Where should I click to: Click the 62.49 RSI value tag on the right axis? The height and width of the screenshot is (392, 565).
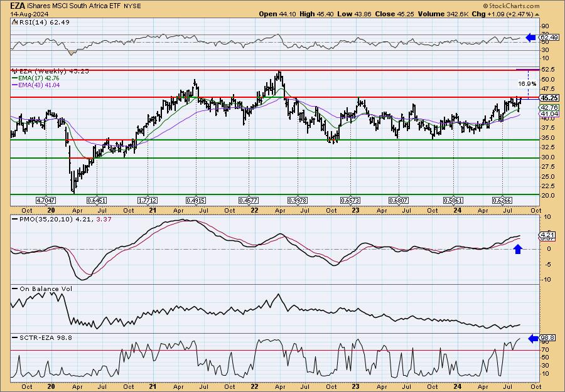pos(549,37)
